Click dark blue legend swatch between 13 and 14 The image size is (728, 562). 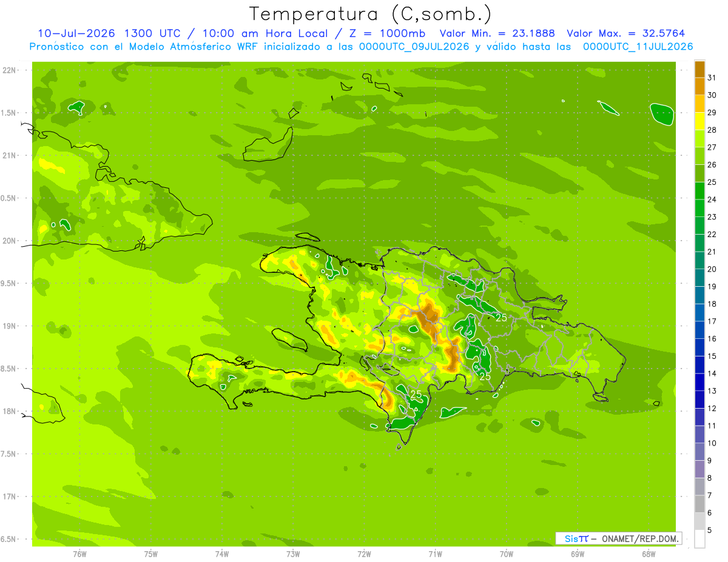(699, 382)
